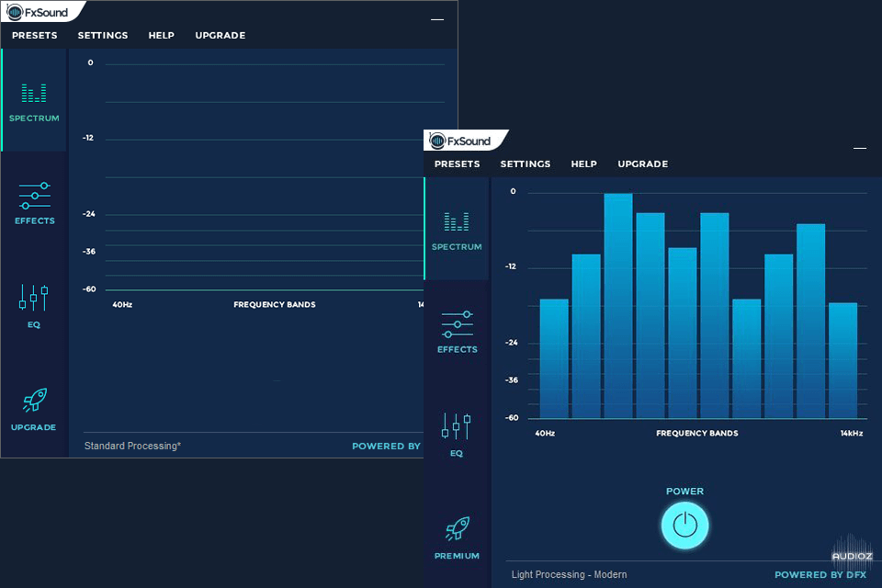
Task: Click the POWERED BY link in back window
Action: tap(386, 446)
